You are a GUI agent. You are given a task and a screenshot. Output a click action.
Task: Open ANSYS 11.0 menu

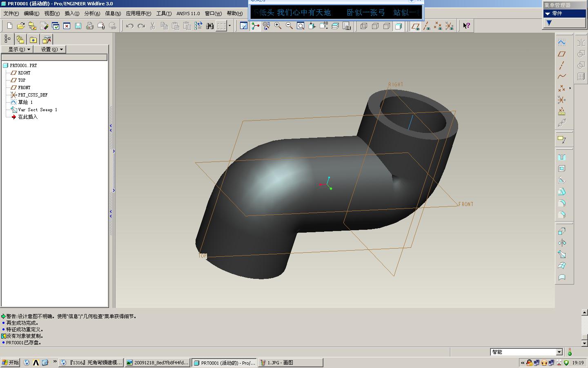(x=188, y=13)
